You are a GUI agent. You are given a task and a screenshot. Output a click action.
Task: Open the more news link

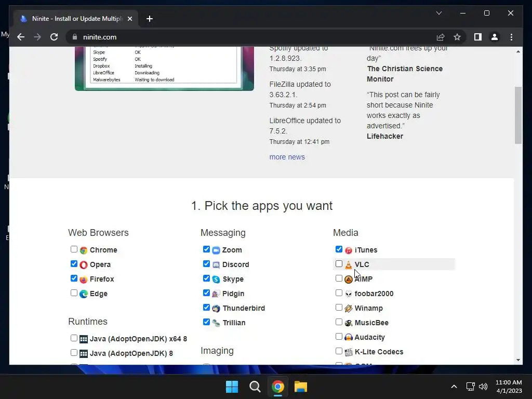287,157
